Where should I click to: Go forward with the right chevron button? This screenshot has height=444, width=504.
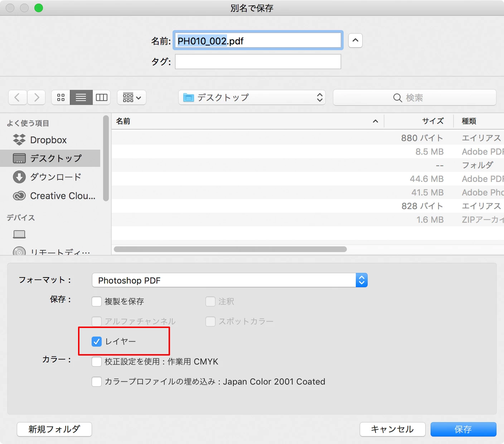[37, 97]
